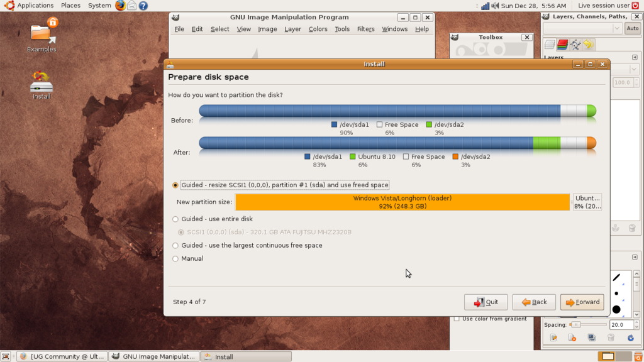
Task: Open the Trash icon in bottom panel
Action: tap(638, 356)
